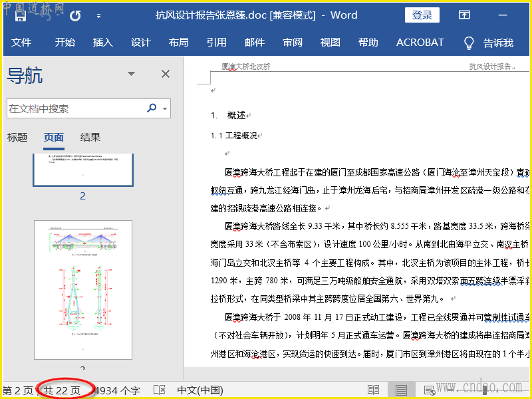
Task: Click the Redo/Repeat arrow icon
Action: [75, 15]
